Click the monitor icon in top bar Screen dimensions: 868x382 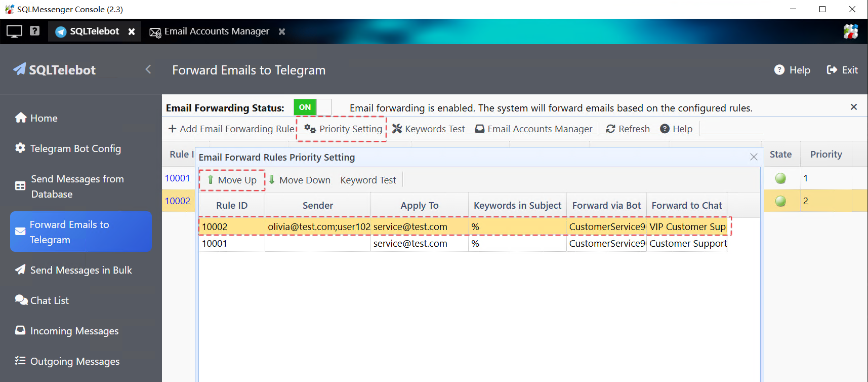click(14, 31)
